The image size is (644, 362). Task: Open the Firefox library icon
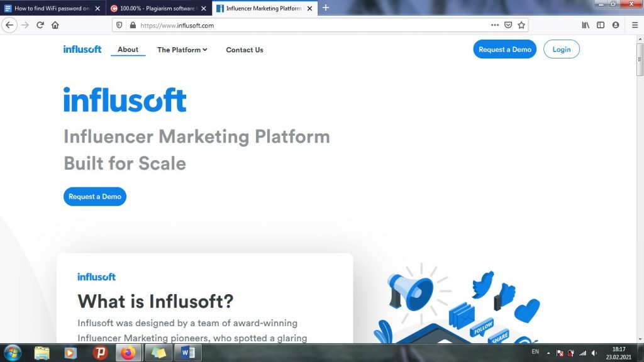coord(586,25)
